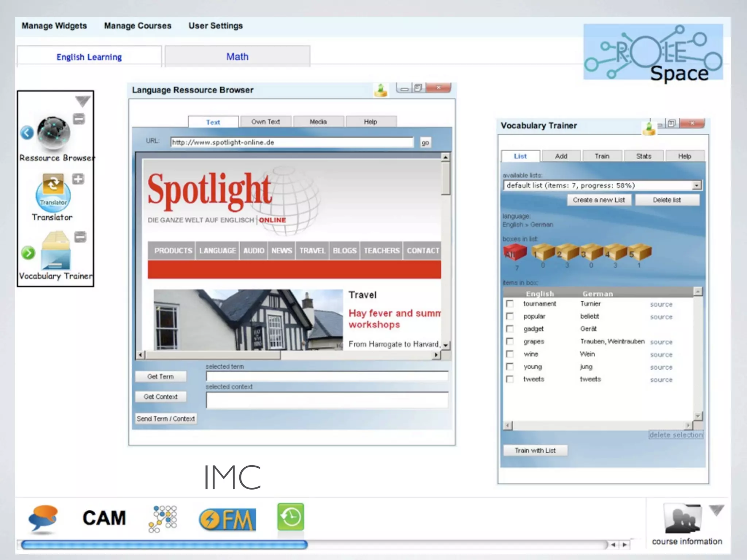747x560 pixels.
Task: Click the Train with List button
Action: pos(535,451)
